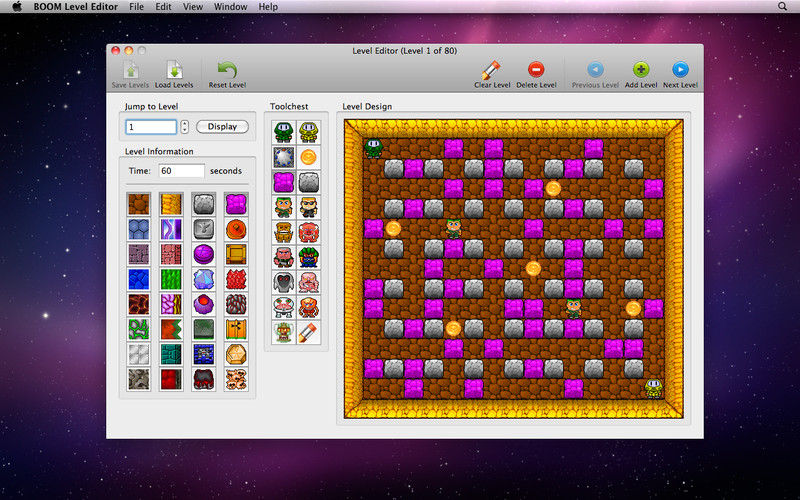This screenshot has height=500, width=800.
Task: Click the Time seconds input field
Action: [182, 171]
